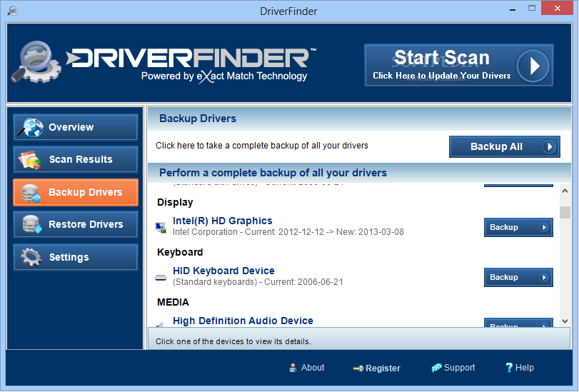579x392 pixels.
Task: Close the DriverFinder window
Action: pos(557,8)
